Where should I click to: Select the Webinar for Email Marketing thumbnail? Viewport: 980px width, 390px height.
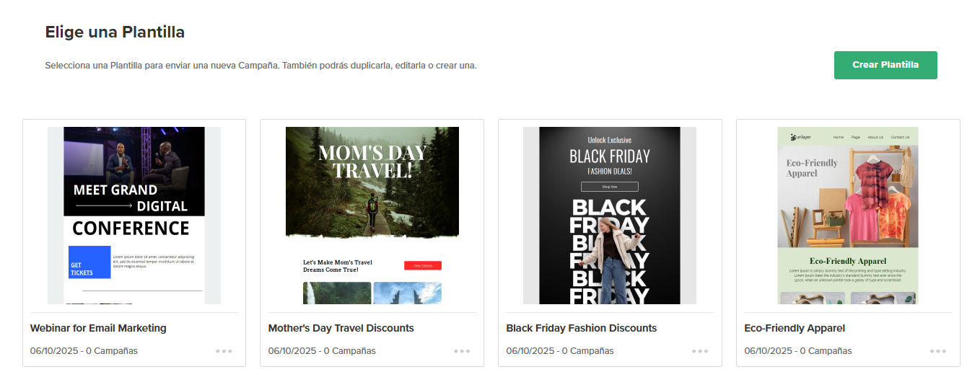tap(134, 216)
